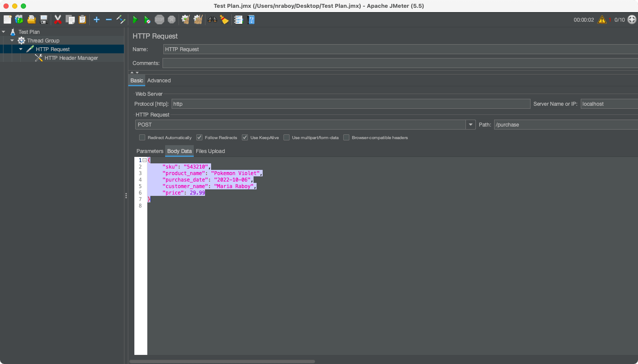Select HTTP Header Manager in tree

[71, 58]
